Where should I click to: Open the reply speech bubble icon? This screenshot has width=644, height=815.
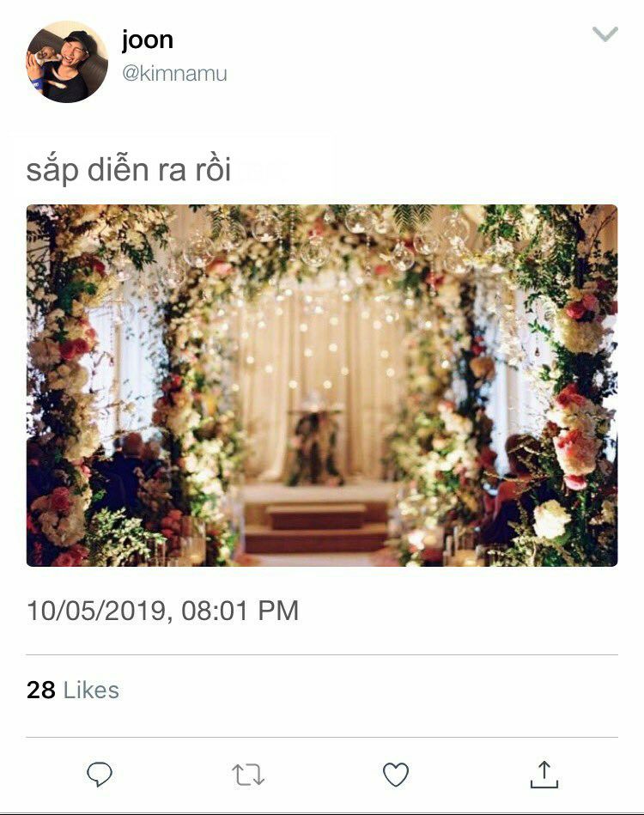pyautogui.click(x=100, y=775)
